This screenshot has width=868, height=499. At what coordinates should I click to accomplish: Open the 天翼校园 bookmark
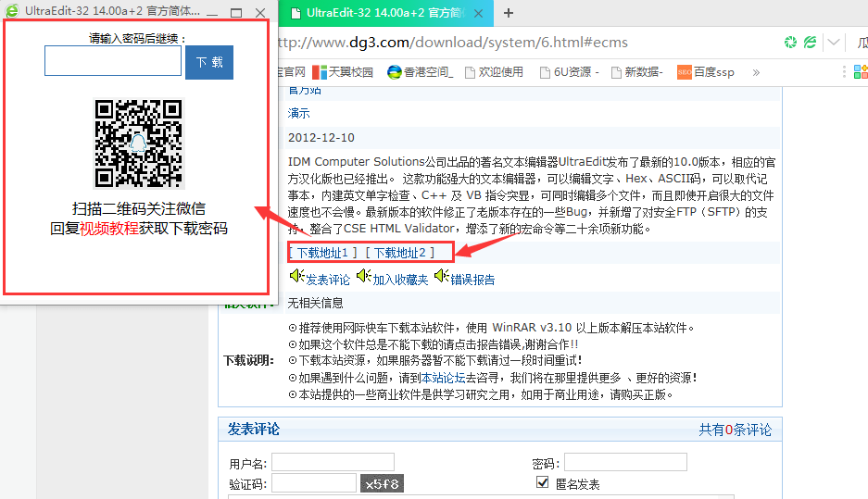pyautogui.click(x=343, y=72)
